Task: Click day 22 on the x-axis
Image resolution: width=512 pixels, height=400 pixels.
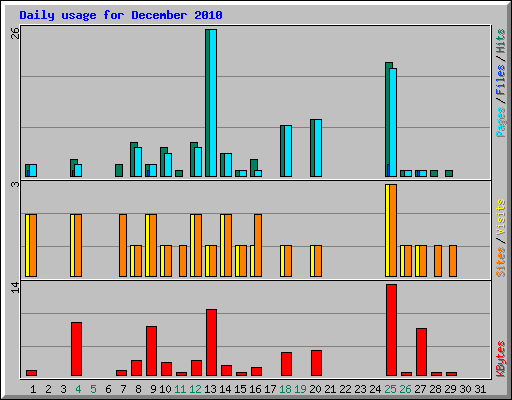Action: tap(345, 389)
